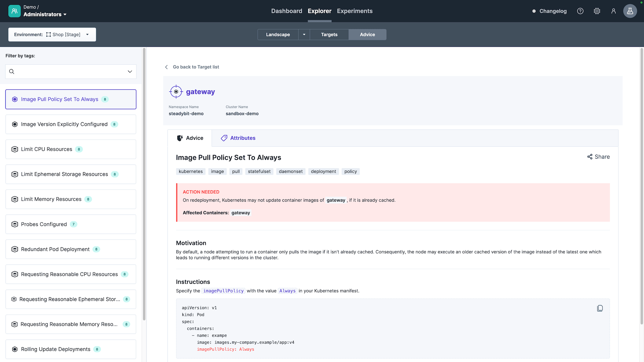Expand the Landscape split button dropdown
644x362 pixels.
304,35
